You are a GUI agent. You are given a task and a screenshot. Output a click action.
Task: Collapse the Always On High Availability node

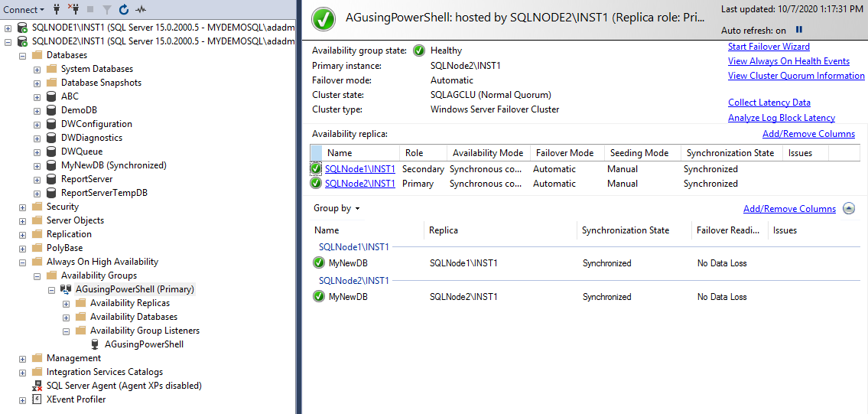pyautogui.click(x=23, y=262)
